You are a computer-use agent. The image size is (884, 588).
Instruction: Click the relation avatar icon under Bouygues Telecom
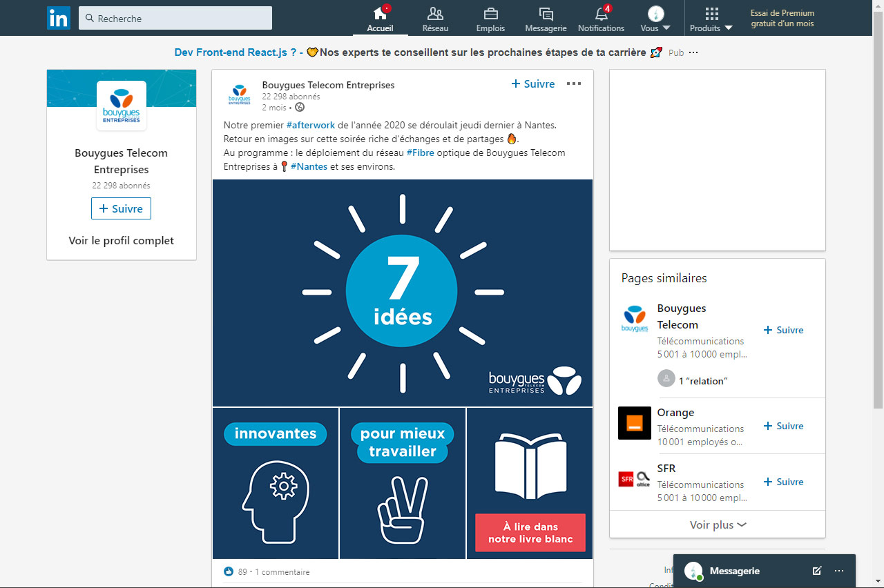tap(666, 378)
